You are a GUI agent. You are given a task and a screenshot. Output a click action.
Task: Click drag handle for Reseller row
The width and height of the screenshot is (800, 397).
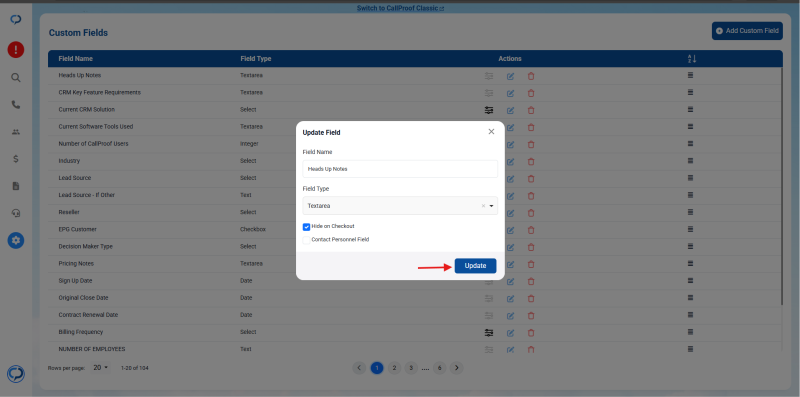tap(690, 212)
